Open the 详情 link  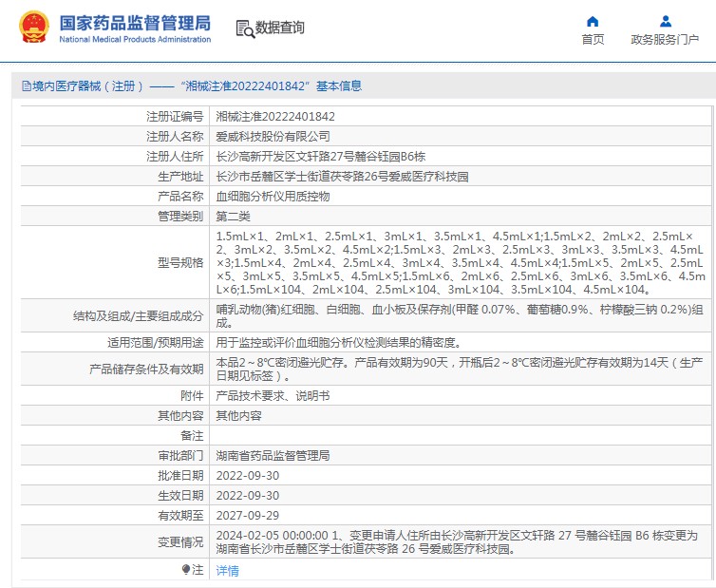227,570
